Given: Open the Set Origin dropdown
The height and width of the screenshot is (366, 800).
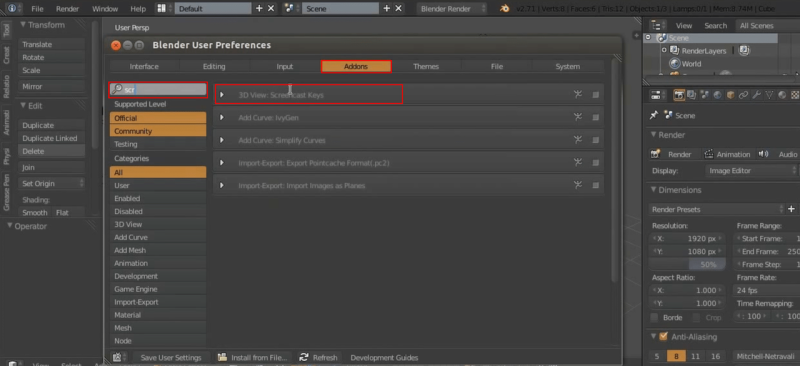Looking at the screenshot, I should click(52, 183).
